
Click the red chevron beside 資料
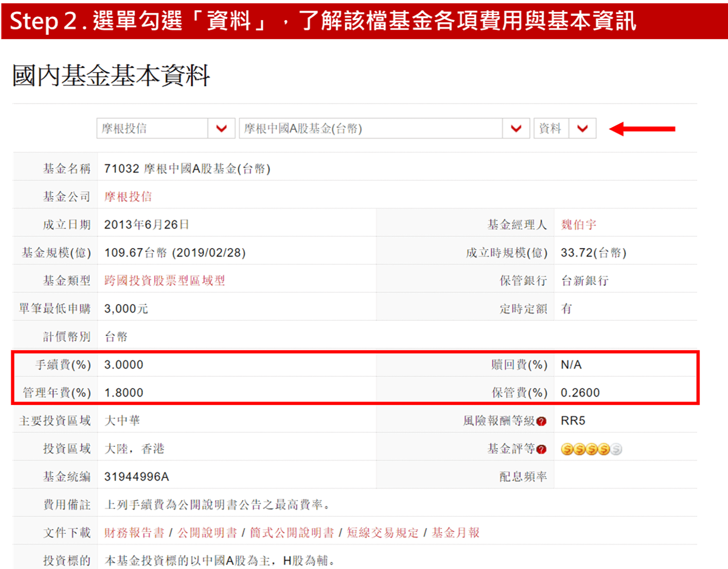[582, 129]
